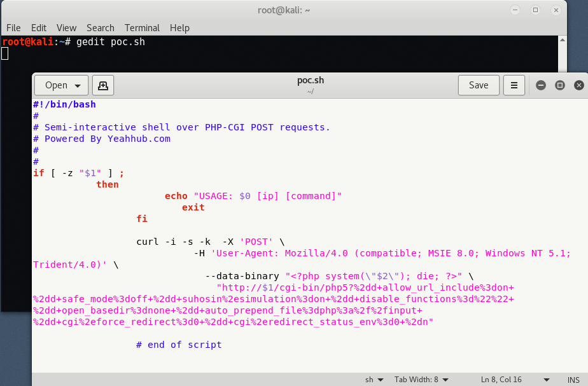Image resolution: width=588 pixels, height=386 pixels.
Task: Open the recent files Open dropdown
Action: [62, 85]
